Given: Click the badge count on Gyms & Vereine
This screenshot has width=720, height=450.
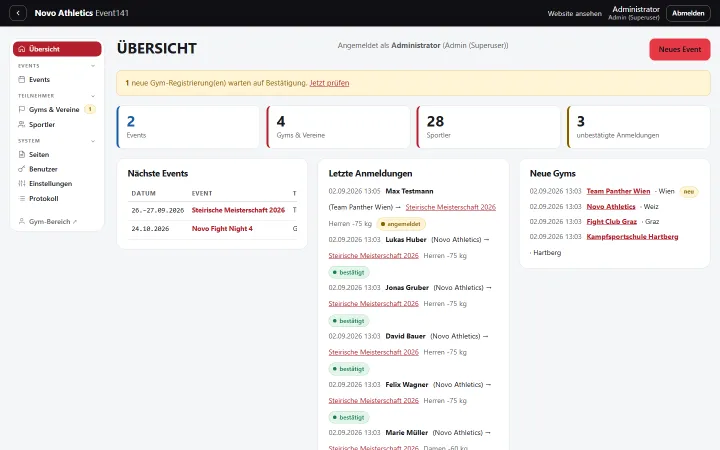Looking at the screenshot, I should click(x=90, y=109).
